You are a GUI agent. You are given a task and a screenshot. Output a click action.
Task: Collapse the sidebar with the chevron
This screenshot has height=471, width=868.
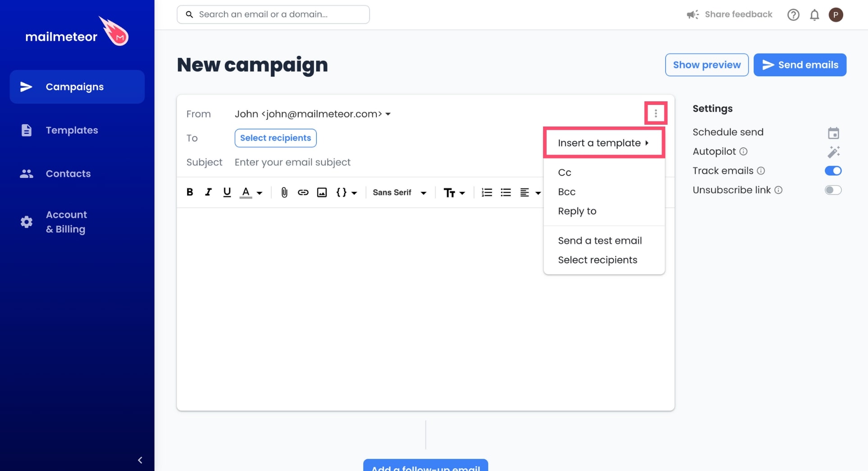pyautogui.click(x=140, y=460)
